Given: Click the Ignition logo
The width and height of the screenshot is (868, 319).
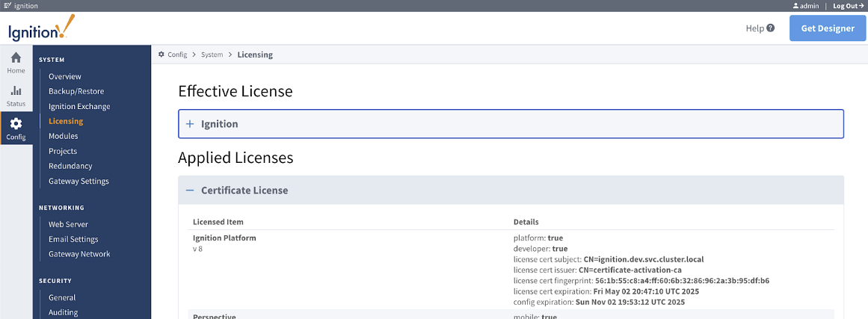Looking at the screenshot, I should [x=41, y=28].
